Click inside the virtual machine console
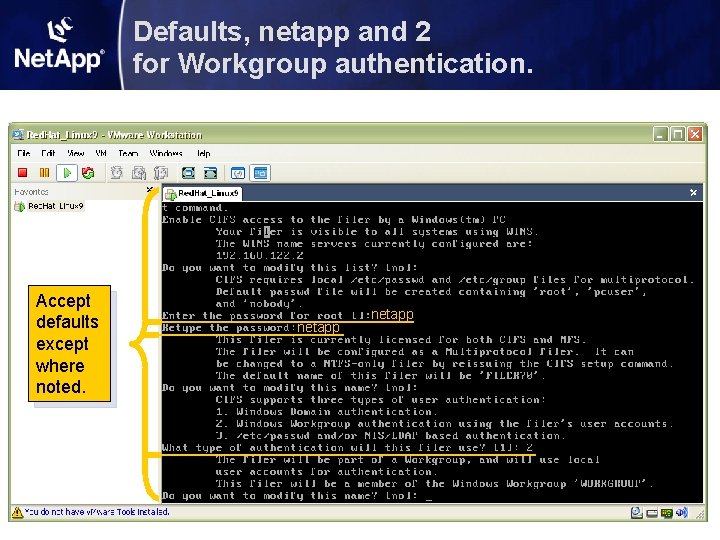 point(432,352)
